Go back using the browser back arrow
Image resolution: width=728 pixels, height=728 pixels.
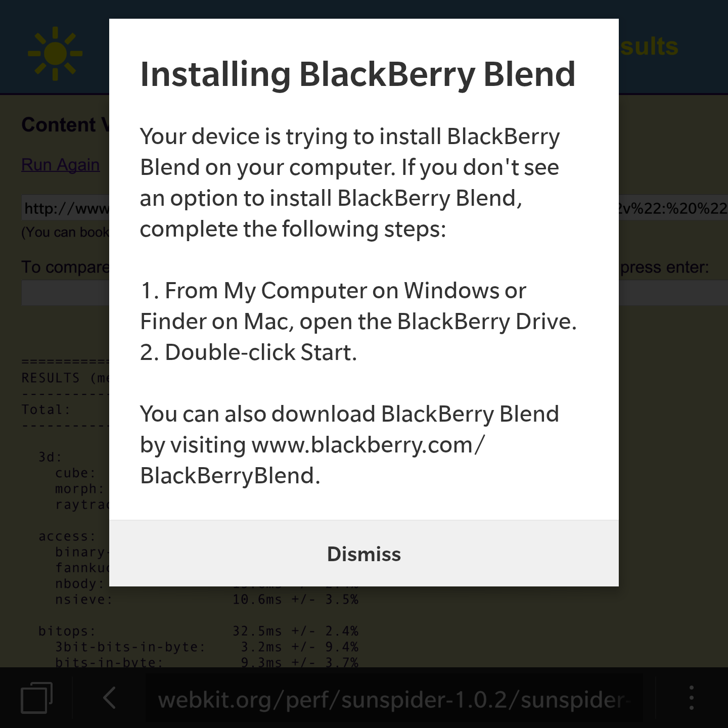[x=109, y=698]
